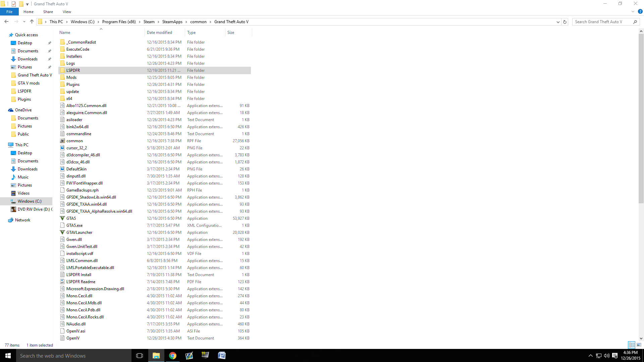Go up one folder level
The image size is (644, 362).
click(x=32, y=22)
